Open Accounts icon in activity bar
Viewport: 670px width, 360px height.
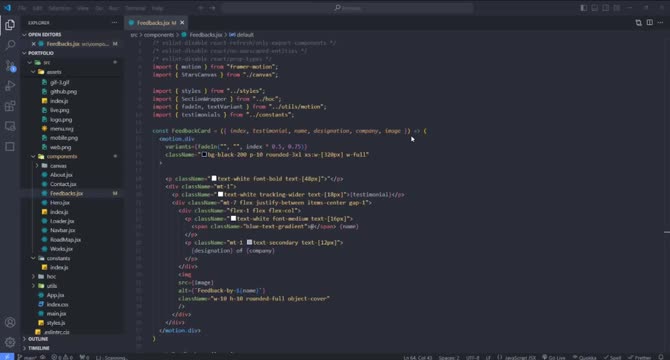point(10,322)
